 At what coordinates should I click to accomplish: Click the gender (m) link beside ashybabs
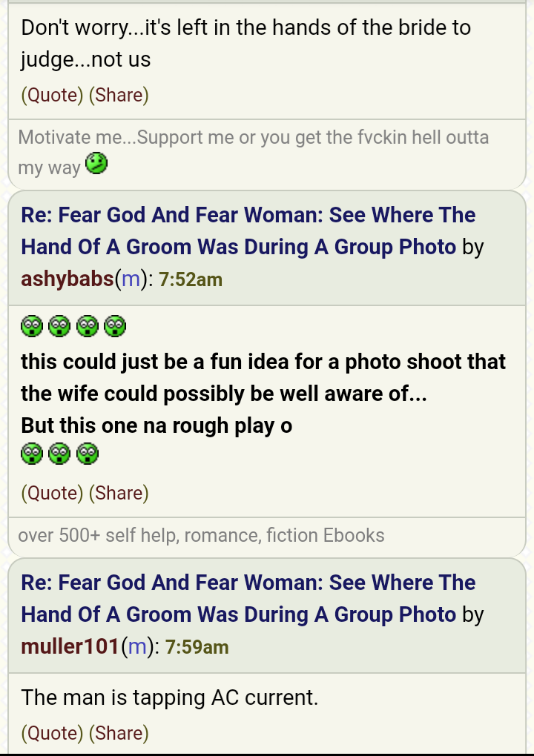[131, 279]
